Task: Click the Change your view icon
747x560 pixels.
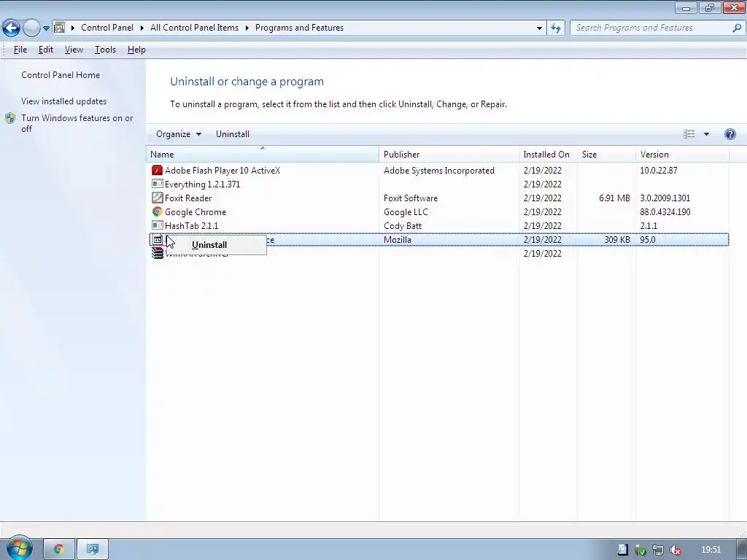Action: [x=689, y=134]
